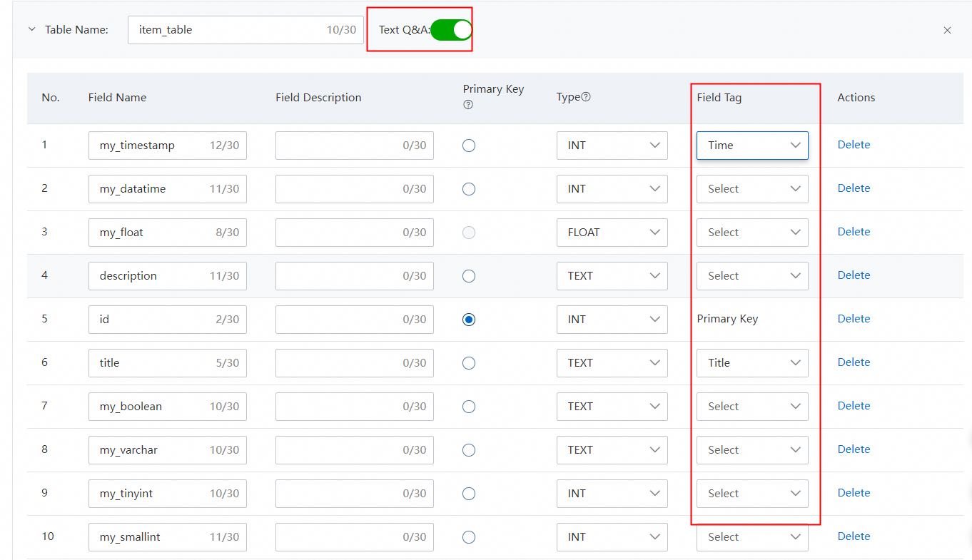This screenshot has height=560, width=972.
Task: Set title as primary key
Action: click(x=469, y=363)
